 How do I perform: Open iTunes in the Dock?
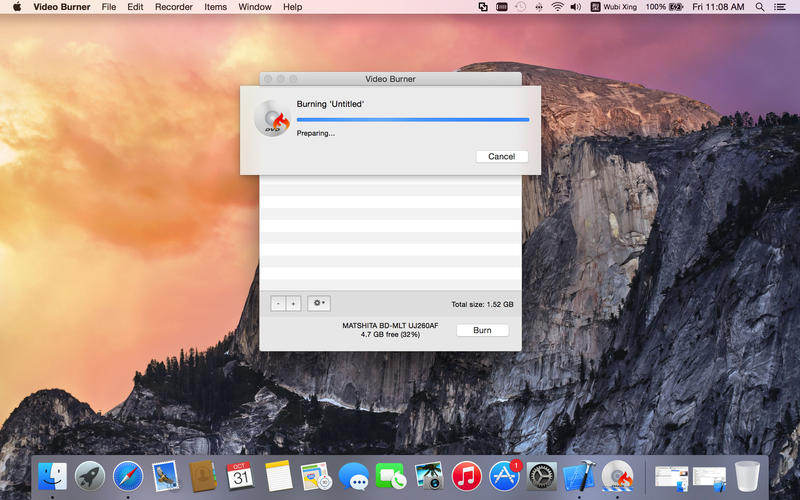pos(466,475)
